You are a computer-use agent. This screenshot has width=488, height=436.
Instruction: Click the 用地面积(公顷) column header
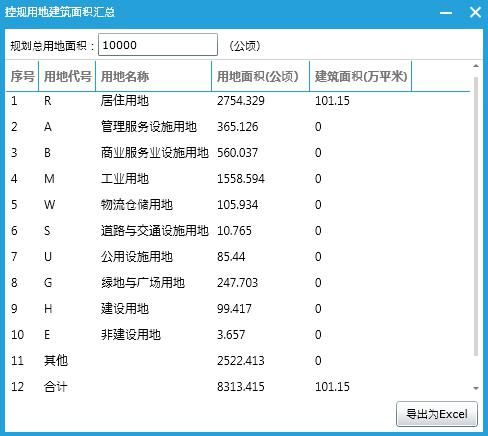pyautogui.click(x=261, y=76)
